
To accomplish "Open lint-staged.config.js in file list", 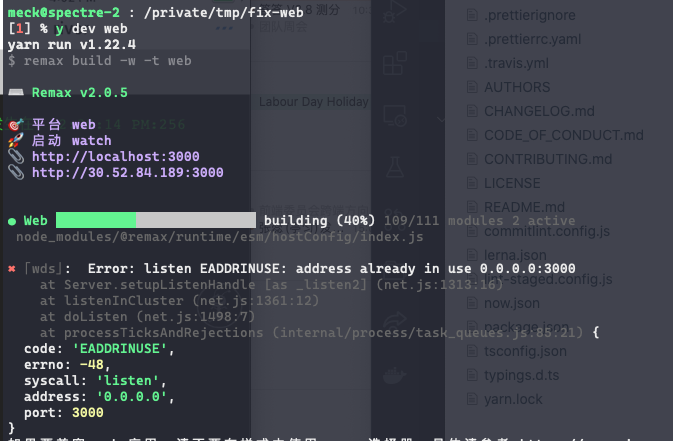I will tap(548, 279).
